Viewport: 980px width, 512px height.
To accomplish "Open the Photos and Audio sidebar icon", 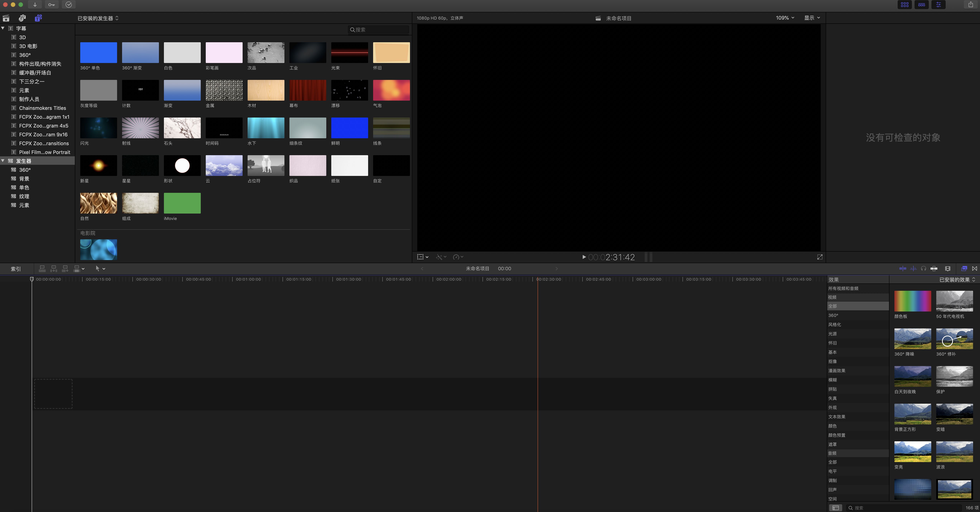I will pos(22,18).
